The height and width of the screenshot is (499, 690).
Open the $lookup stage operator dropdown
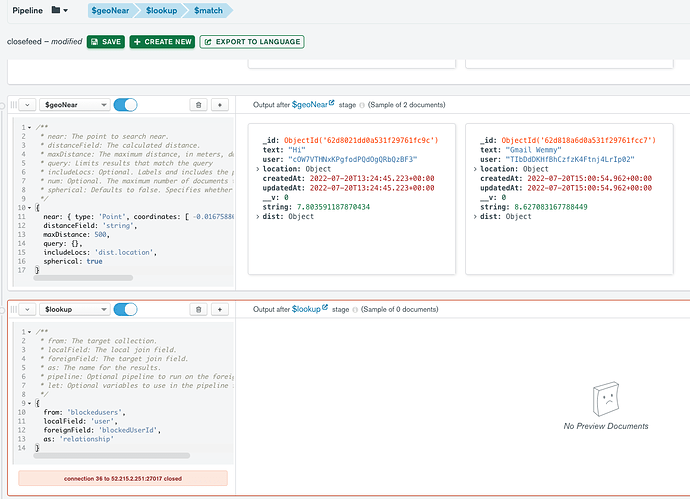(x=73, y=310)
